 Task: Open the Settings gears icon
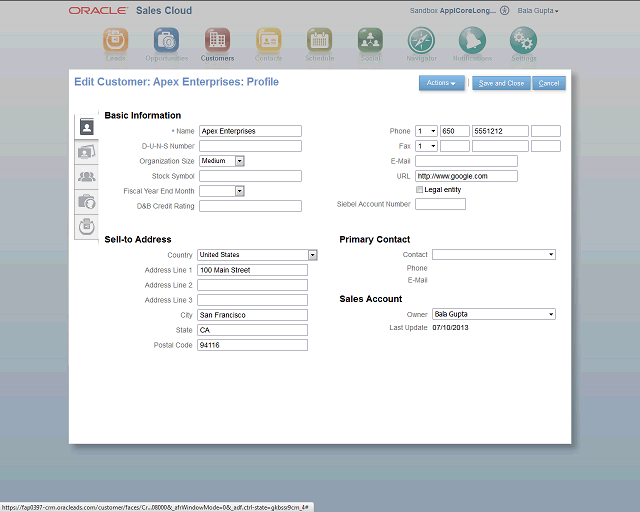pyautogui.click(x=523, y=40)
